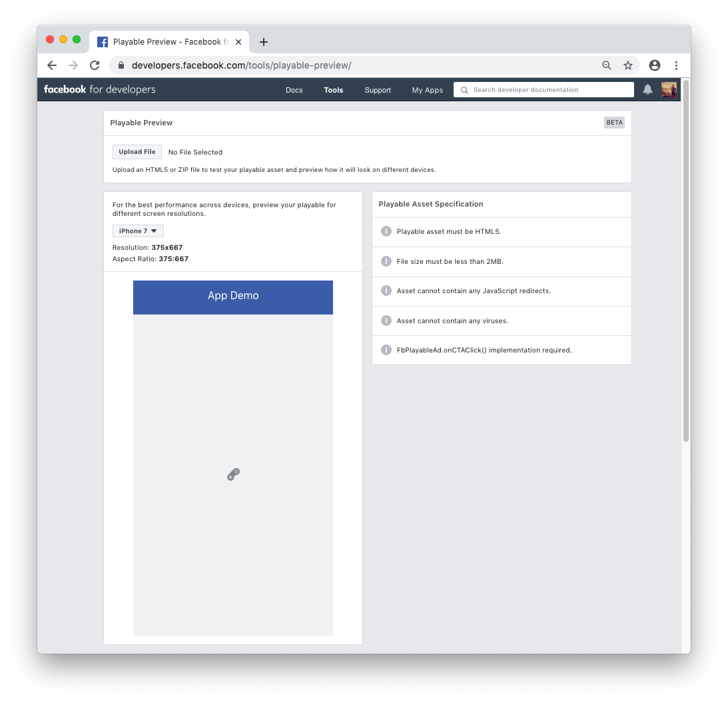
Task: Focus the Search developer documentation field
Action: coord(544,90)
